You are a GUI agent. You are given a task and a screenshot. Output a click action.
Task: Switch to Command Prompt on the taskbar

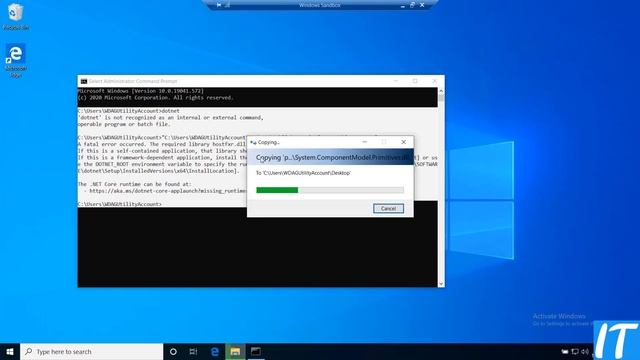point(256,351)
